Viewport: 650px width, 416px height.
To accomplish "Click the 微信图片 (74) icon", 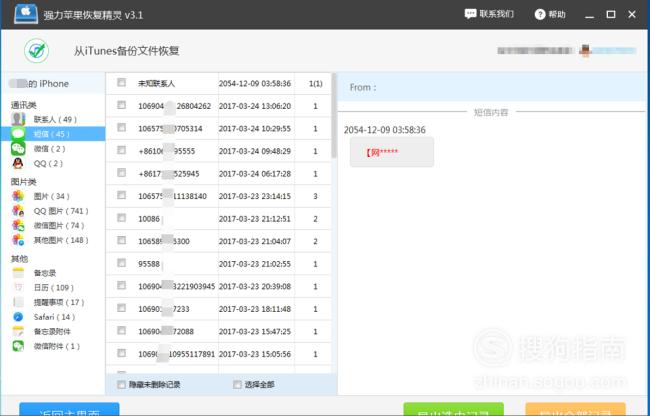I will pos(18,225).
